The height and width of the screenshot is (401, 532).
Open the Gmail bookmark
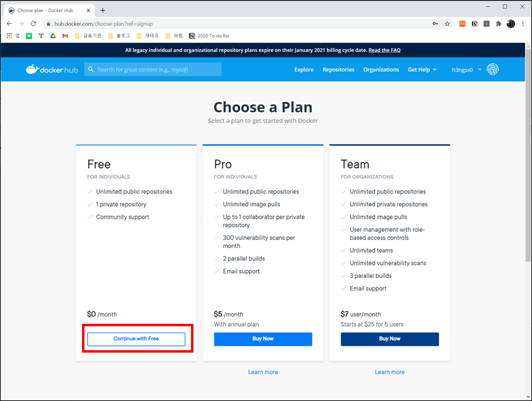(x=65, y=36)
